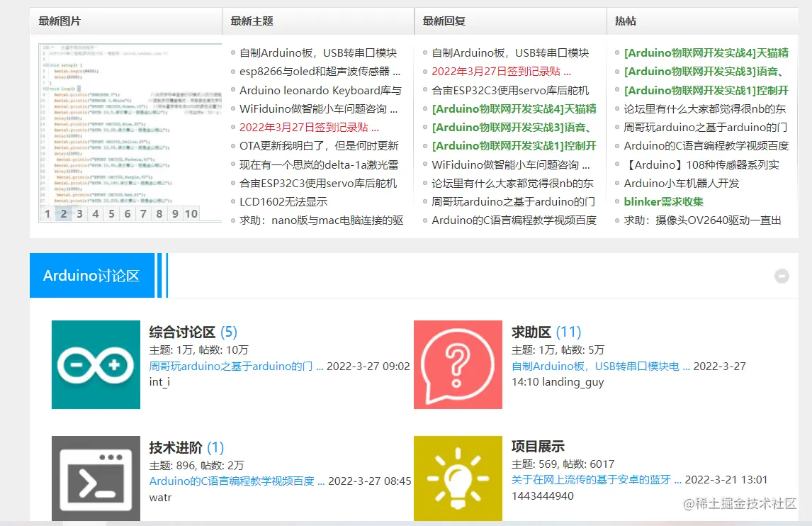Open 自制Arduino板 topic in 最新主题

pyautogui.click(x=318, y=53)
